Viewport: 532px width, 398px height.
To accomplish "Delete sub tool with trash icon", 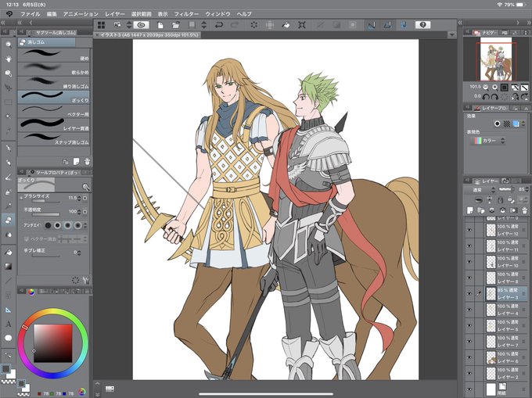I will pos(87,162).
